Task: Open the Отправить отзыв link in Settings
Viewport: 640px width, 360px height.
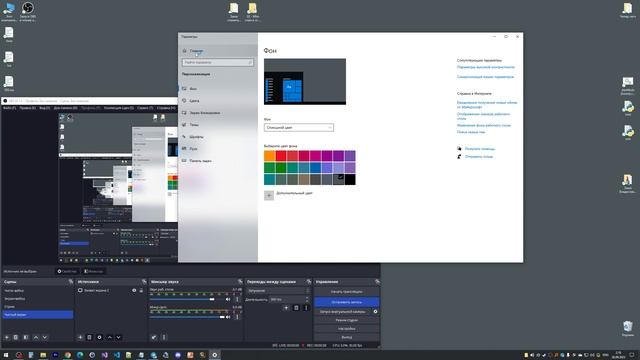Action: [x=479, y=157]
